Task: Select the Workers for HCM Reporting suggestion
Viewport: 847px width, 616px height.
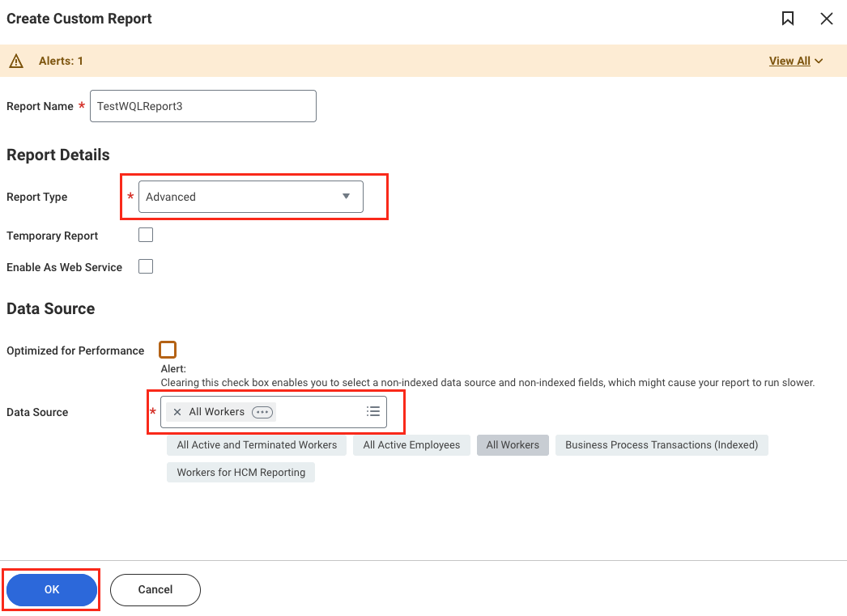Action: tap(240, 471)
